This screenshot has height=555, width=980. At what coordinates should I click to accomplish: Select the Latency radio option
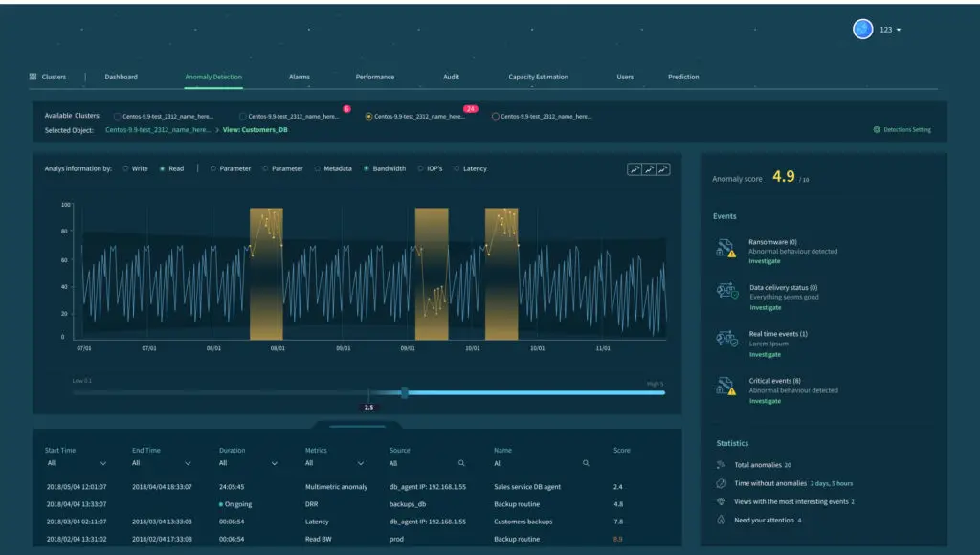457,168
